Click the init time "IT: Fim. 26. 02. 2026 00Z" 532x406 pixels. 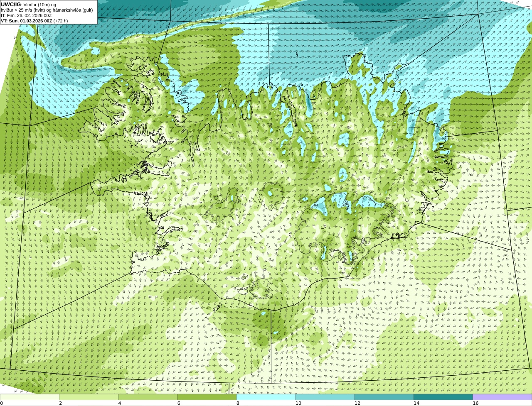coord(26,15)
